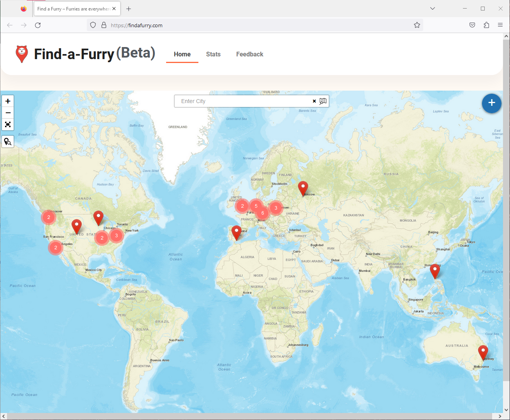Select the Sydney map pin
Viewport: 510px width, 420px height.
click(x=483, y=352)
